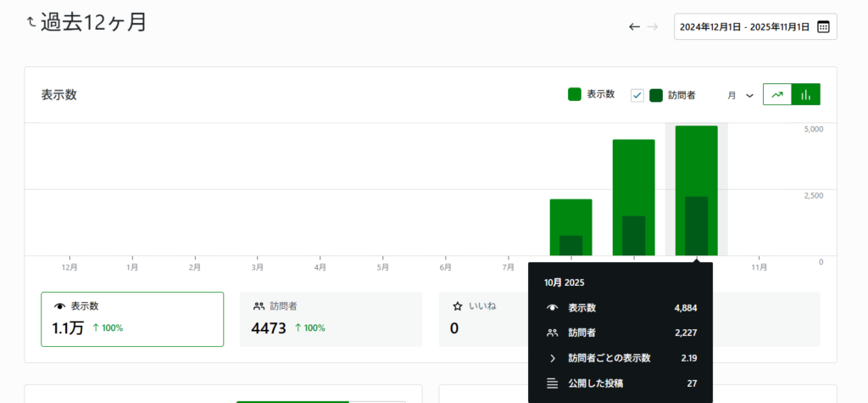Expand 訪問者ごとの表示数 chevron in tooltip
The height and width of the screenshot is (403, 868).
point(553,358)
